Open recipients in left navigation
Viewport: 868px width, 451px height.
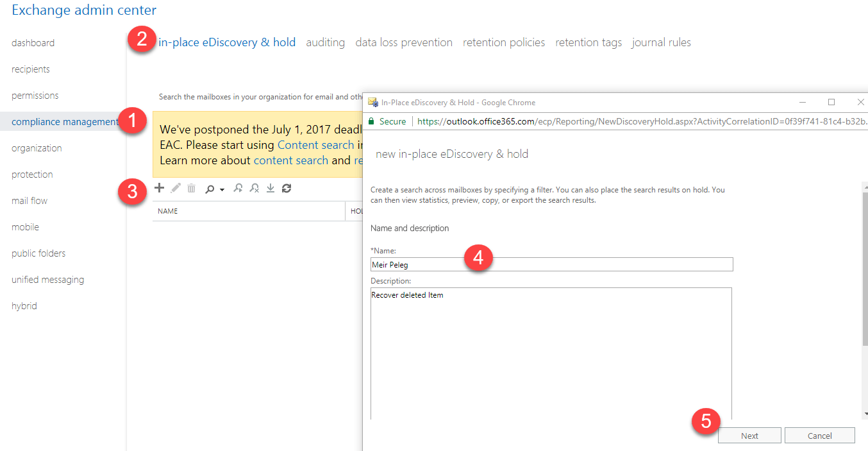pyautogui.click(x=31, y=69)
